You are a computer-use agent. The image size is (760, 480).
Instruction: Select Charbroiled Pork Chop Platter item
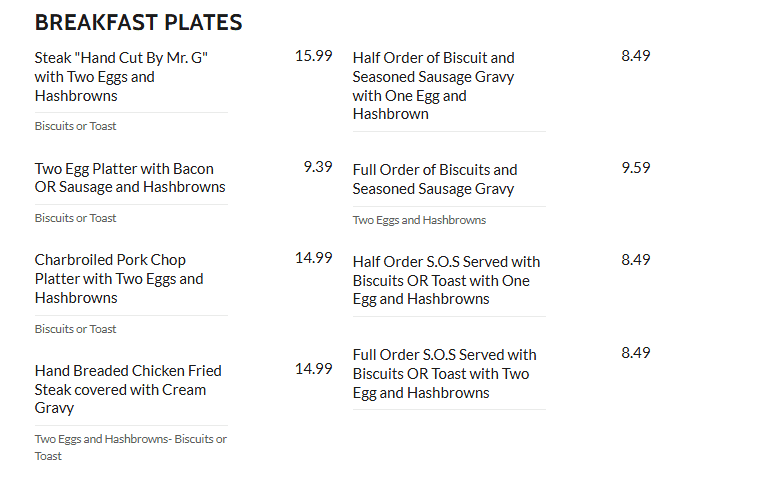point(119,279)
